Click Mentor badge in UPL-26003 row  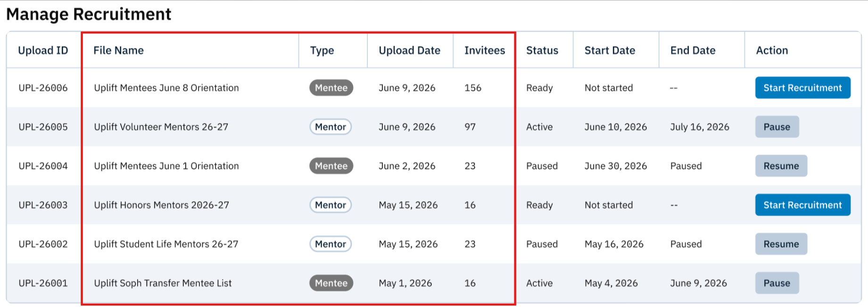[331, 205]
